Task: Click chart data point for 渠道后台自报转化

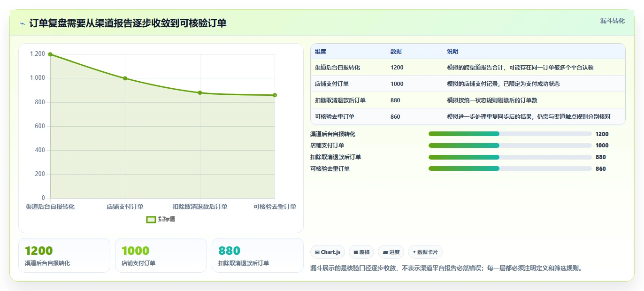Action: [50, 54]
